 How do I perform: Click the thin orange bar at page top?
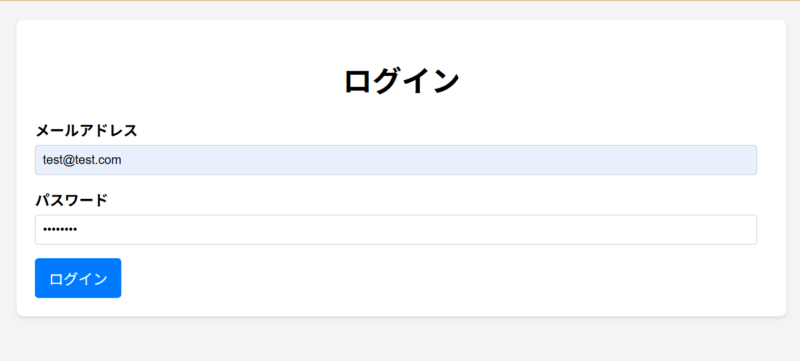[x=400, y=1]
